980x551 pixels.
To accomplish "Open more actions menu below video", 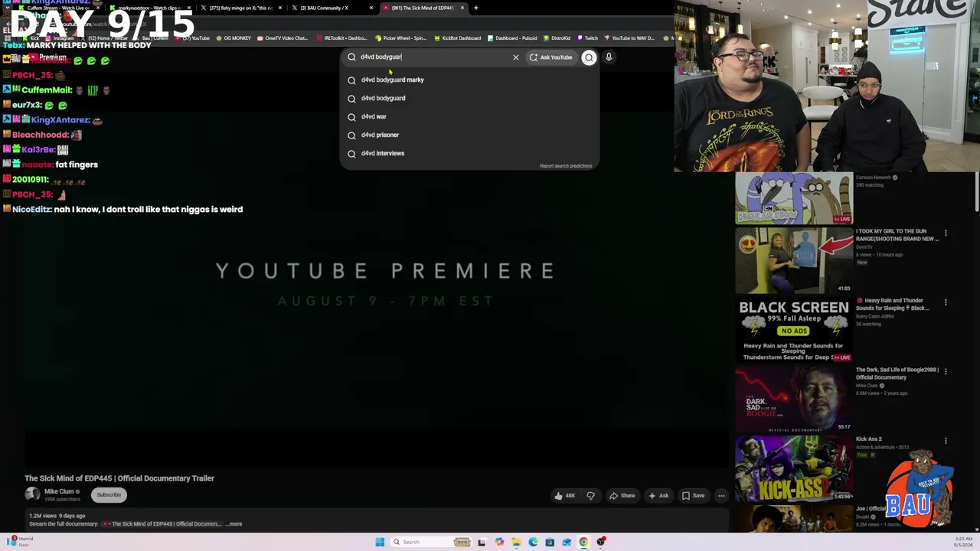I will 721,496.
